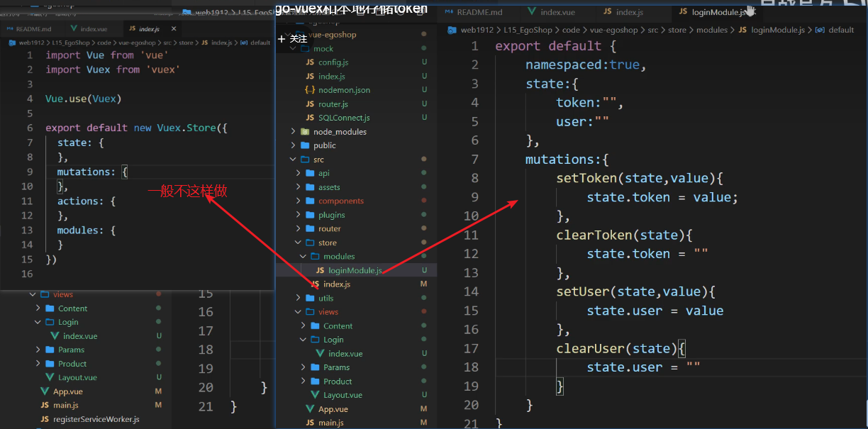Expand Content folder in middle explorer

[x=303, y=326]
